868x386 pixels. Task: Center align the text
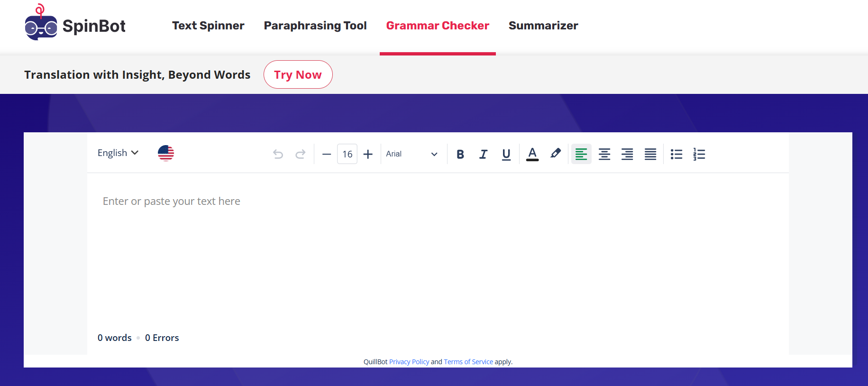(x=604, y=154)
